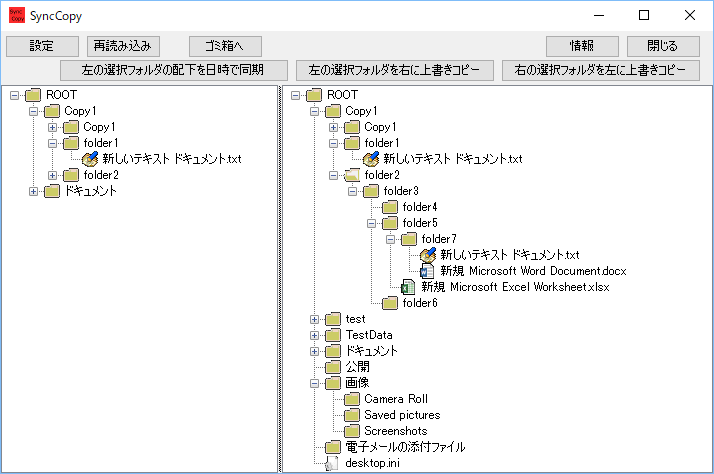Click the Saved pictures folder icon
Screen dimensions: 714x474
[352, 415]
